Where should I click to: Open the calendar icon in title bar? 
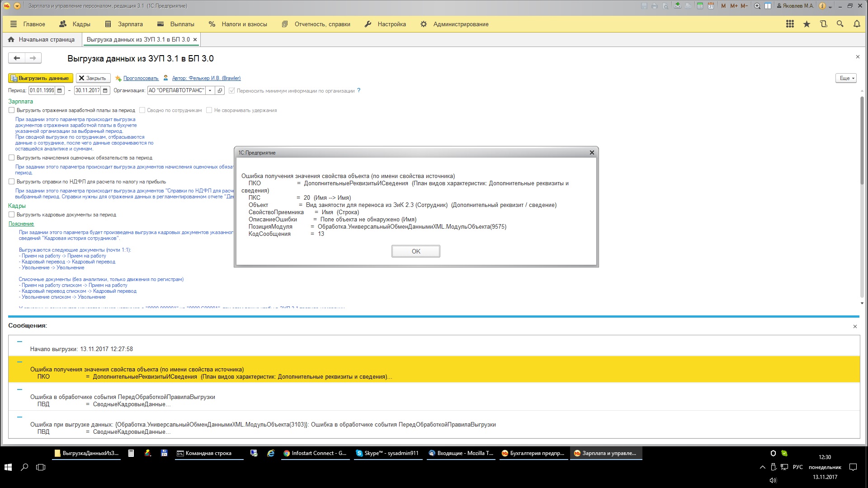(711, 6)
